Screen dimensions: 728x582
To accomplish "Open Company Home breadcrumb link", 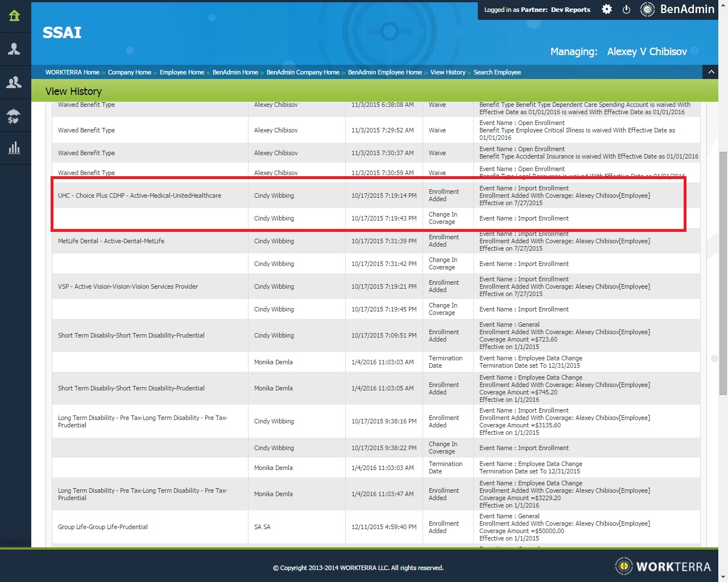I will point(130,72).
